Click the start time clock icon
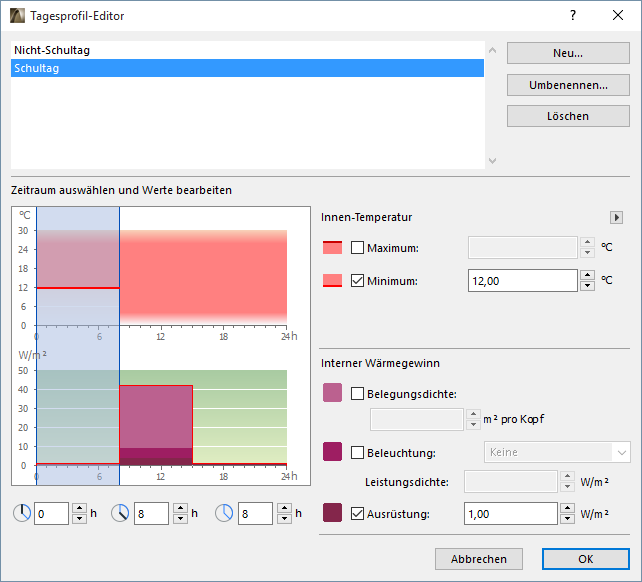 coord(22,513)
